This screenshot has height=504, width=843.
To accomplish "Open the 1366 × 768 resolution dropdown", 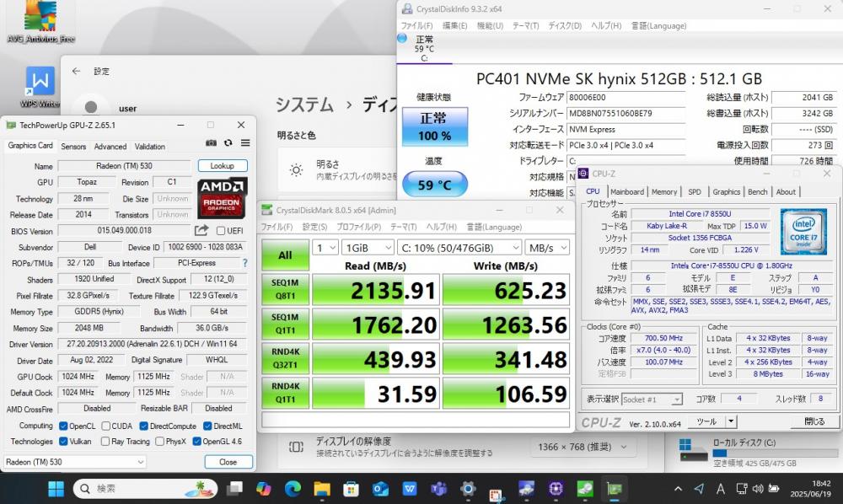I will point(583,447).
